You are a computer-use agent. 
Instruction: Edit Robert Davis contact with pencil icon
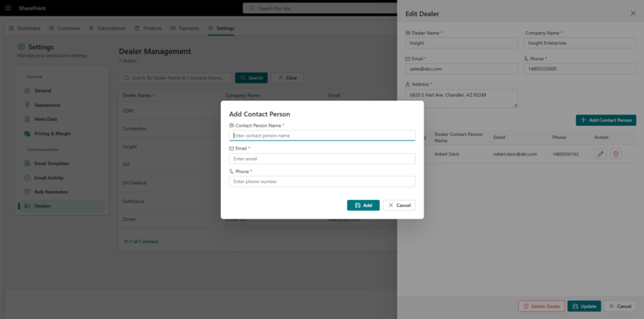tap(600, 154)
